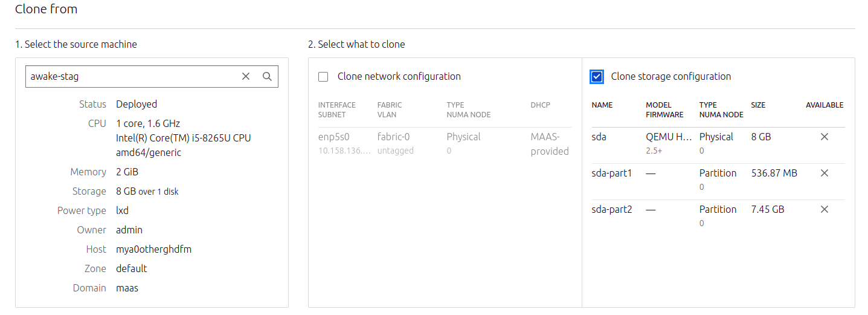Viewport: 868px width, 315px height.
Task: Click the NAME column header
Action: click(x=602, y=105)
